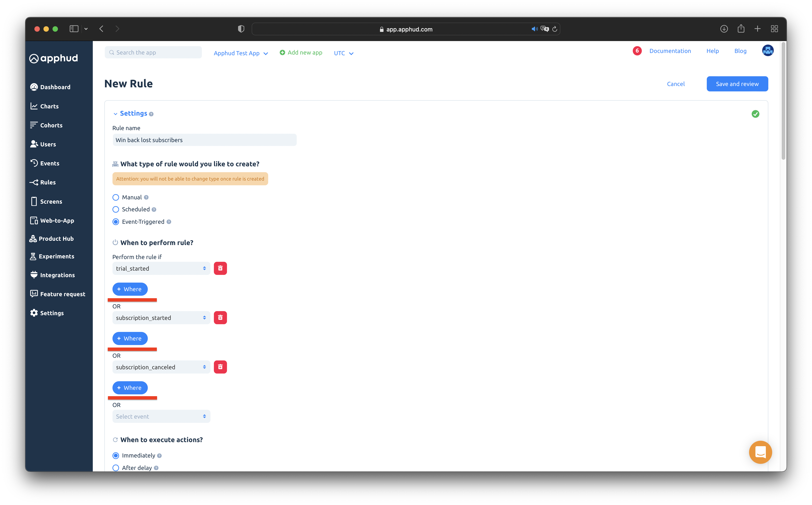Delete the trial_started event condition
Screen dimensions: 812x505
click(220, 268)
